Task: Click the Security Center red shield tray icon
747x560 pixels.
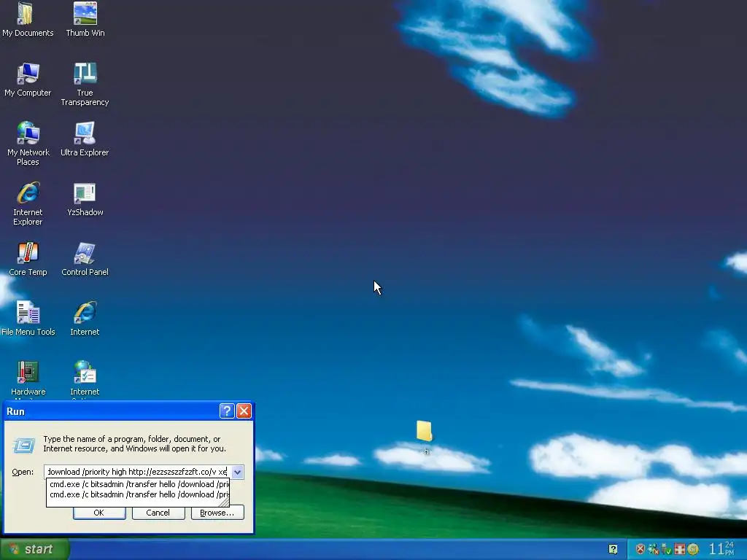Action: 640,549
